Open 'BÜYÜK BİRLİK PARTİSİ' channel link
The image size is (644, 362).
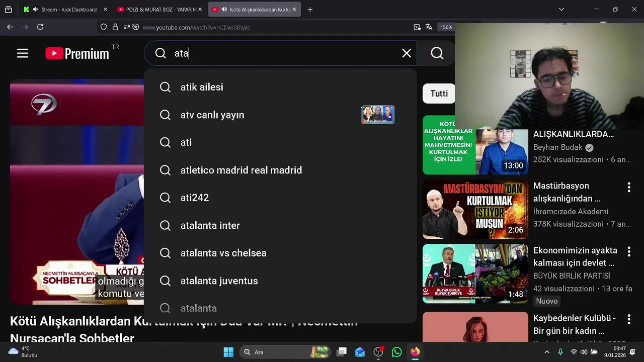tap(572, 276)
